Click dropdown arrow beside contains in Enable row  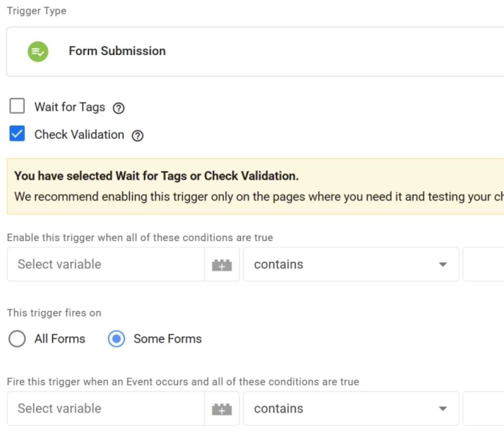click(443, 265)
